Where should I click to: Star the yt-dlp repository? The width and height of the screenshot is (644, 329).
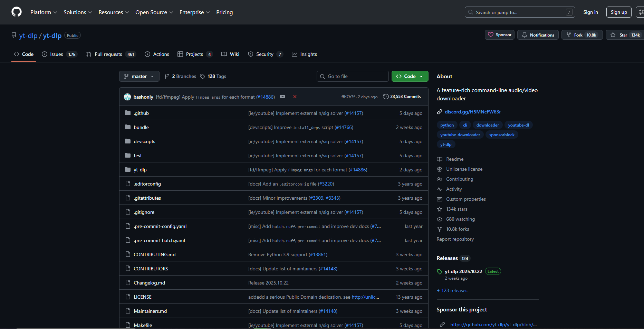[624, 35]
